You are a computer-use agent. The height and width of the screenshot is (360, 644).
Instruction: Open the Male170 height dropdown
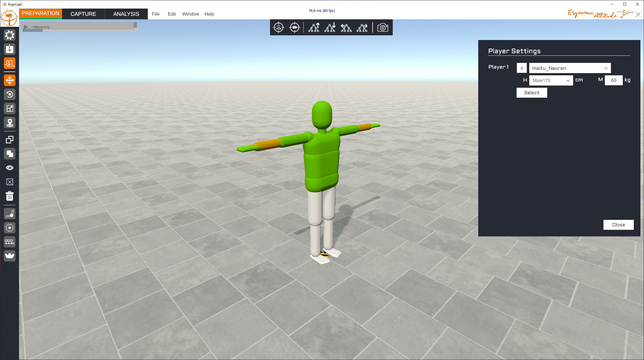point(551,80)
